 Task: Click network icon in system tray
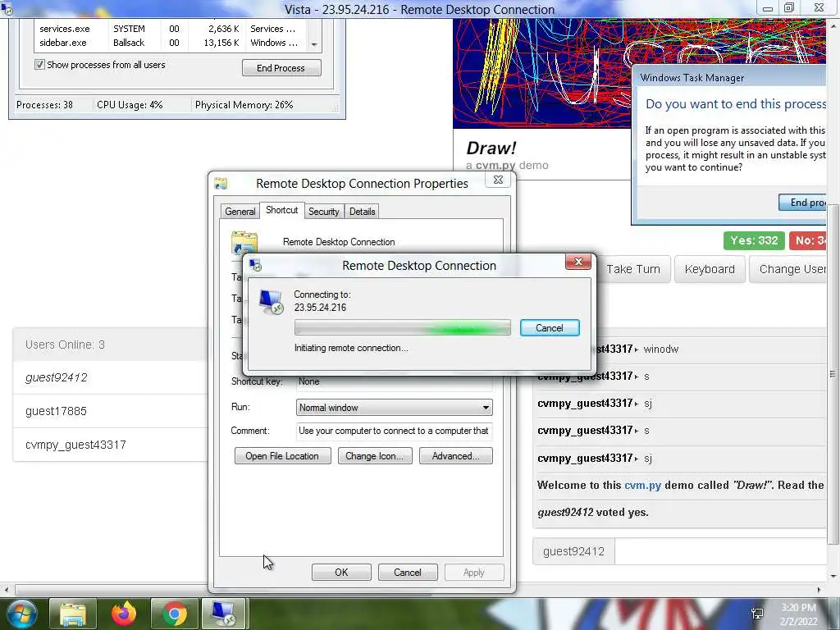pos(757,614)
